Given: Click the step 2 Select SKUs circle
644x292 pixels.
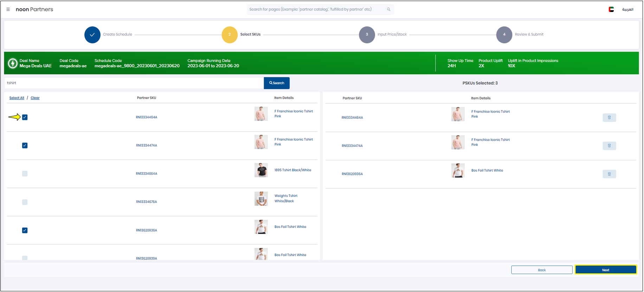Looking at the screenshot, I should [230, 35].
